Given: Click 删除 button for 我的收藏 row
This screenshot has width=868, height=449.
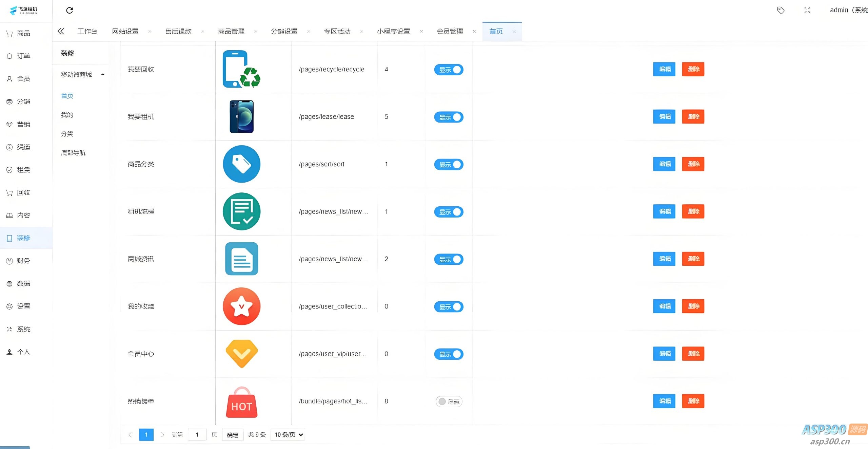Looking at the screenshot, I should click(693, 306).
